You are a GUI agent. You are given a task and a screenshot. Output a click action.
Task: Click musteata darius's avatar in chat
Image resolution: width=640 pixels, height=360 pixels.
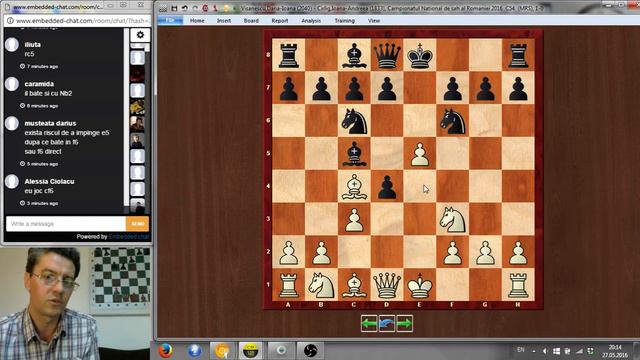pos(12,123)
